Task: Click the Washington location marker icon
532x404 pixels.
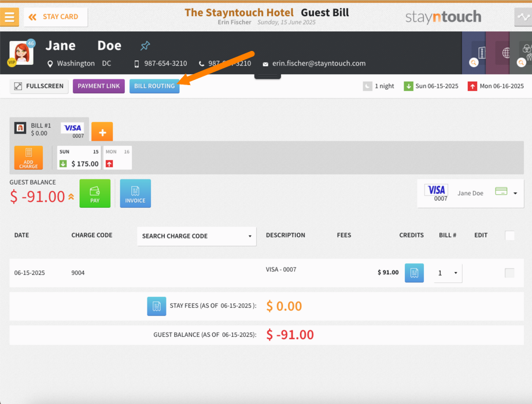Action: tap(50, 64)
